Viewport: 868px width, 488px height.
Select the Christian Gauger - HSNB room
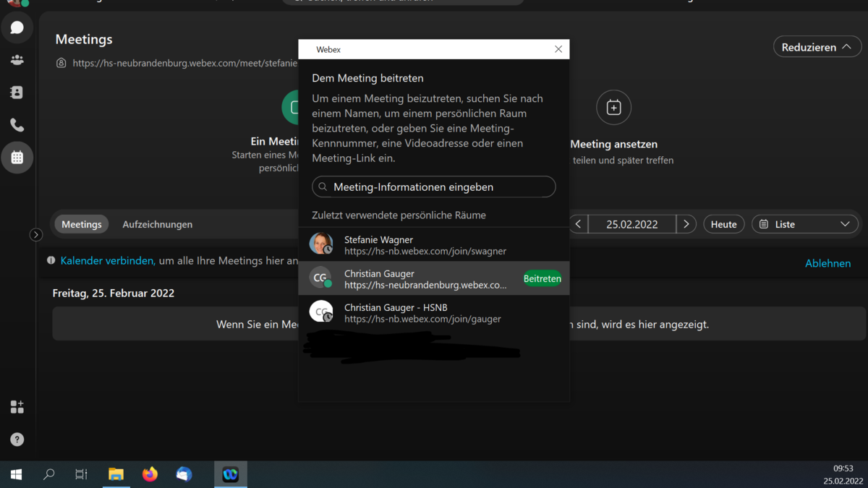[x=434, y=312]
